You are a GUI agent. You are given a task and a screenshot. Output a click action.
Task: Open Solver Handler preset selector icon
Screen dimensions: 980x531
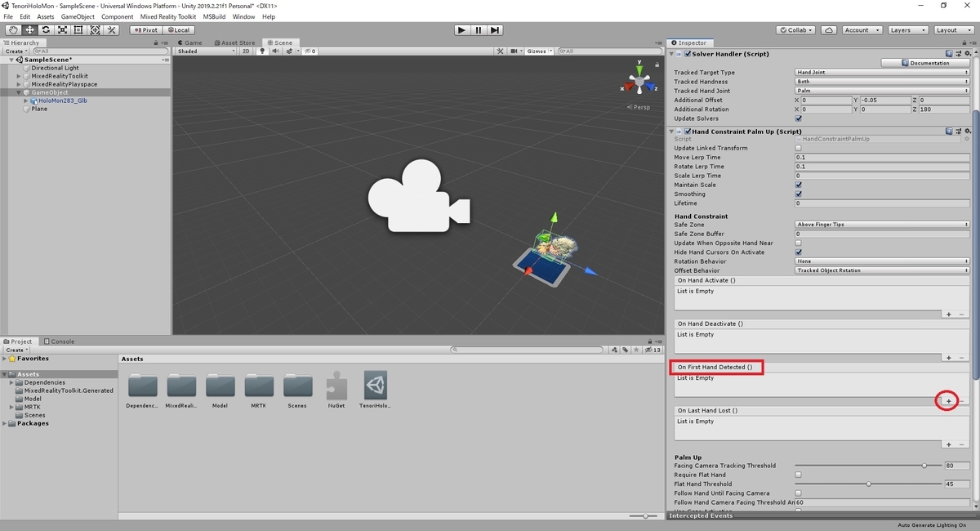pos(958,54)
